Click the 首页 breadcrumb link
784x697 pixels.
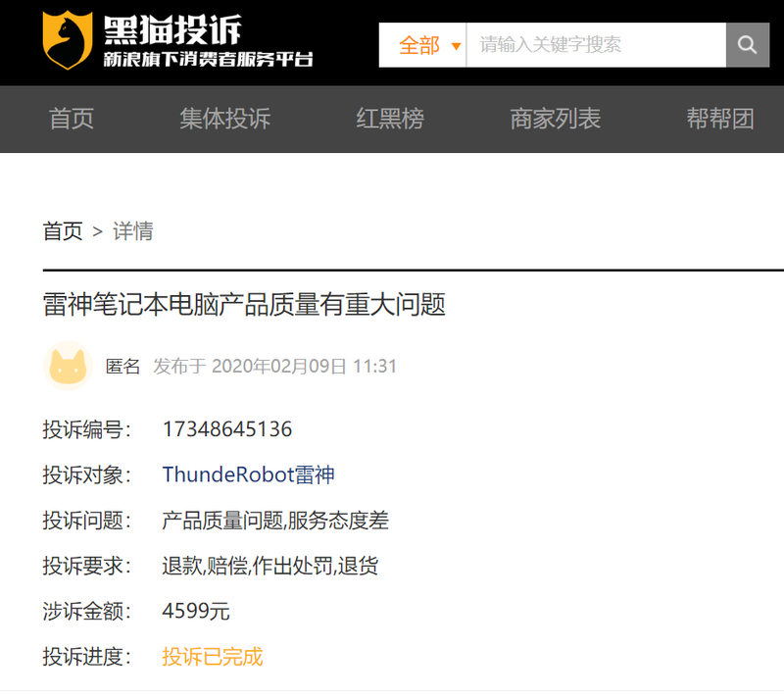point(63,231)
